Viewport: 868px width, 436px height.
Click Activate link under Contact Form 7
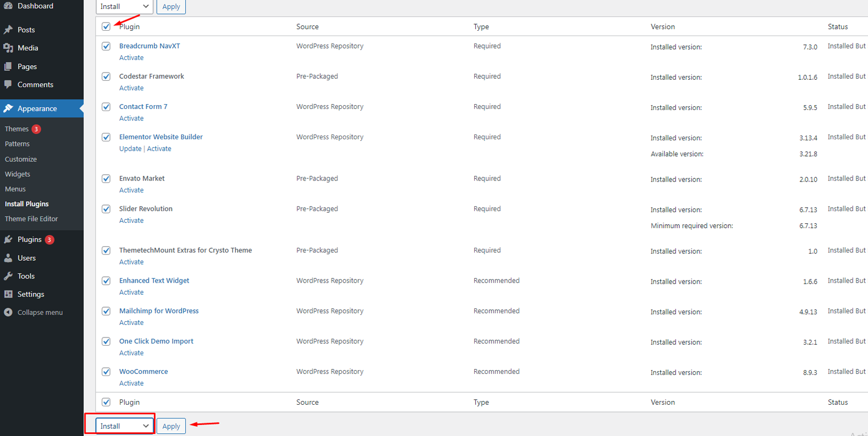click(131, 118)
